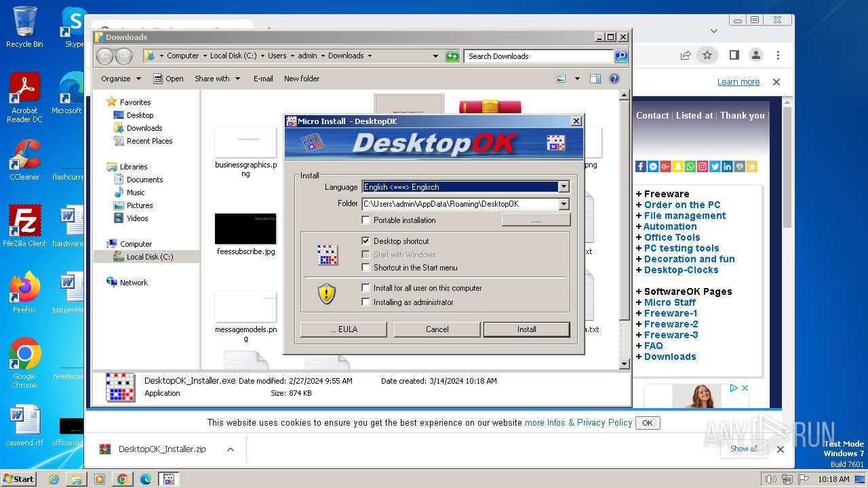Click New folder in Explorer toolbar

[302, 79]
